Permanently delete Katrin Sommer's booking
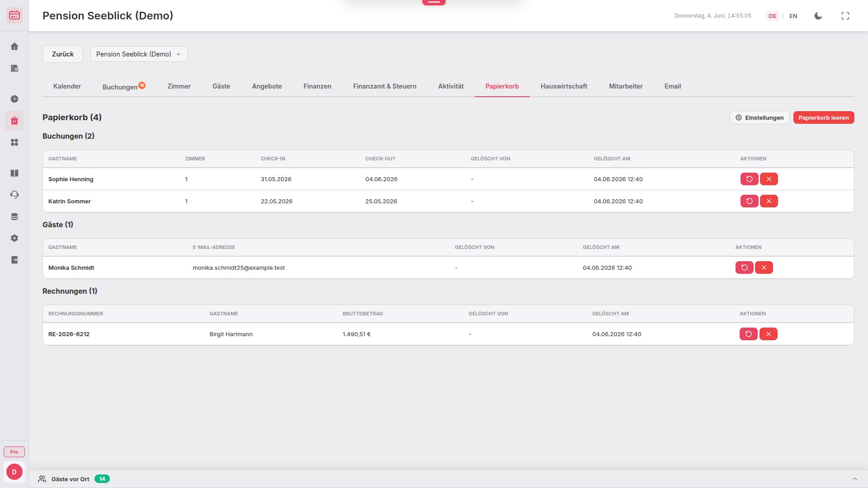The height and width of the screenshot is (488, 868). pos(769,201)
